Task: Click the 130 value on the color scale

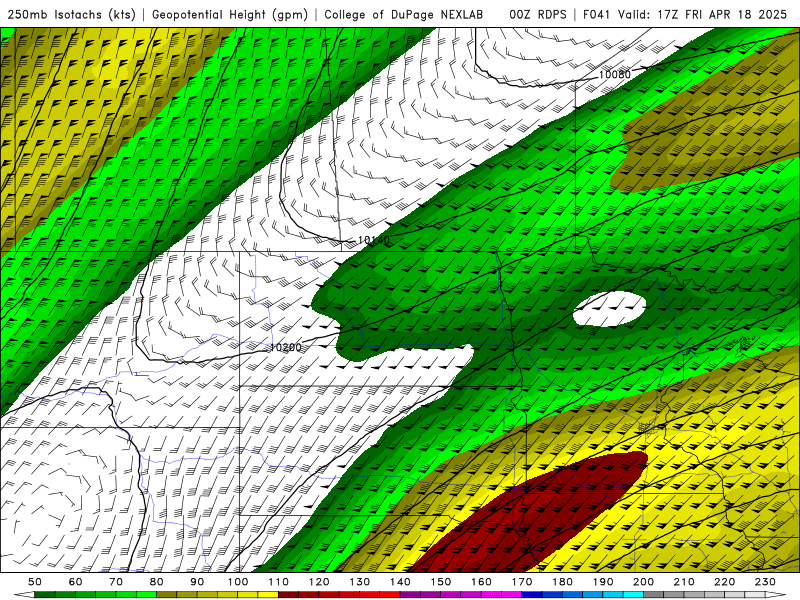Action: pyautogui.click(x=360, y=582)
